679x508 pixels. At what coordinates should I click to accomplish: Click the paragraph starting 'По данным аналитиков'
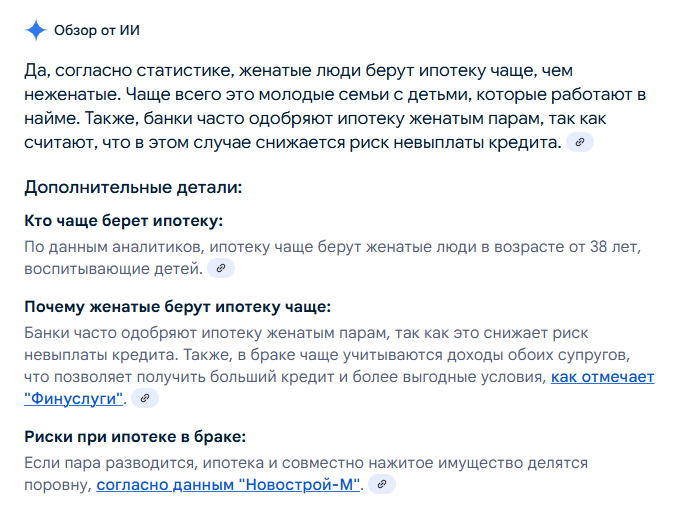point(333,257)
